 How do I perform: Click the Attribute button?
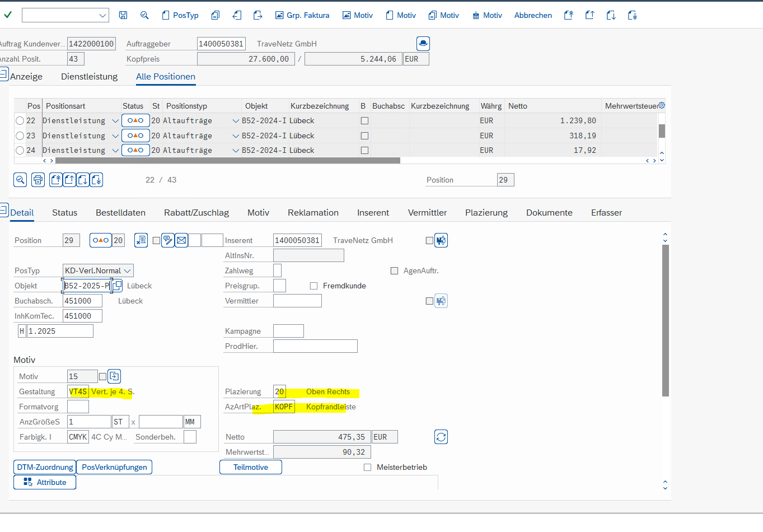[45, 482]
